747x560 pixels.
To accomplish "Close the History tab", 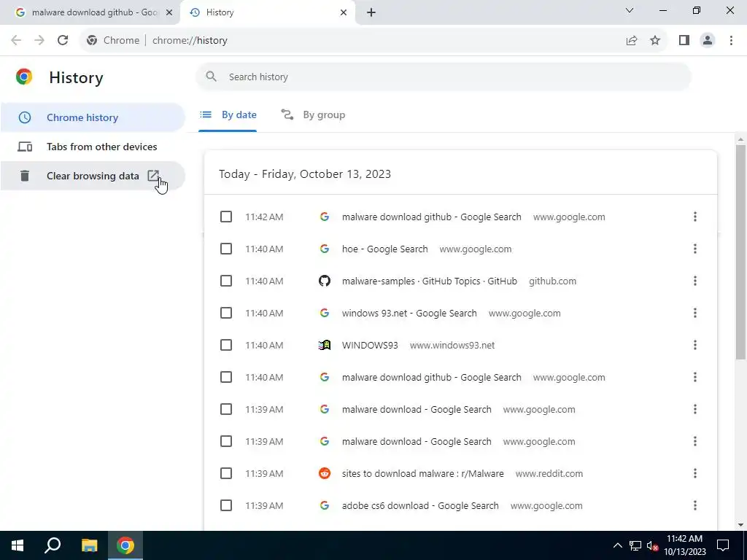I will (x=344, y=12).
